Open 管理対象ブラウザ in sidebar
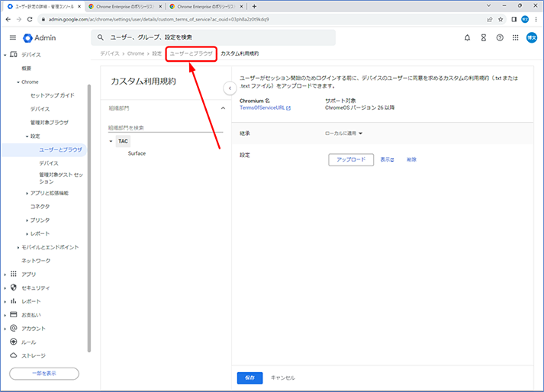 pos(50,123)
